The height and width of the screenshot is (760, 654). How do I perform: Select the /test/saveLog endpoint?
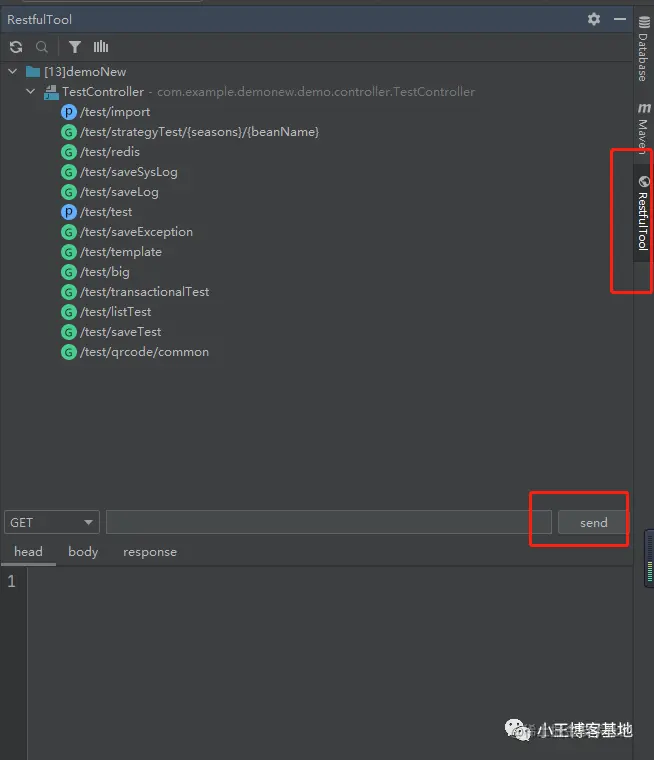pyautogui.click(x=119, y=192)
